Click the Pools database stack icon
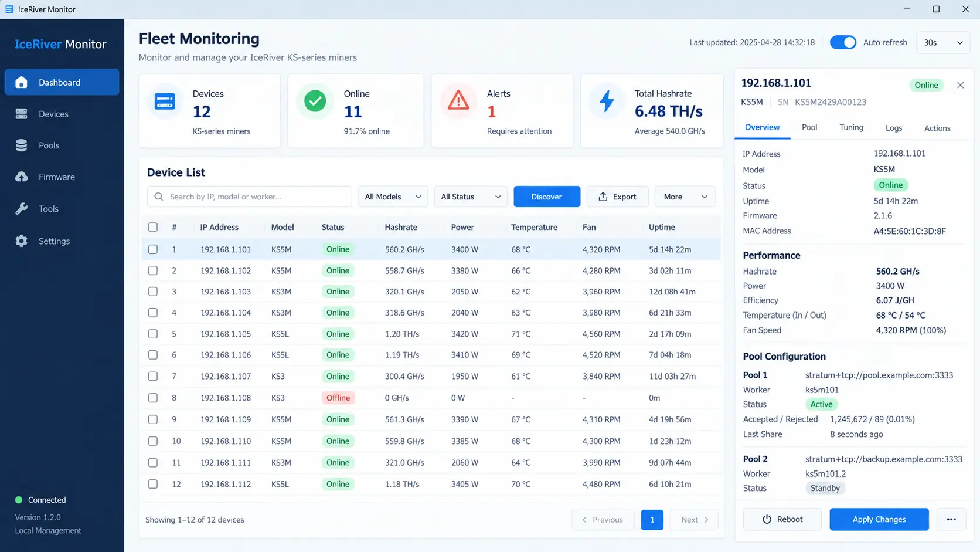The height and width of the screenshot is (552, 980). click(x=22, y=145)
